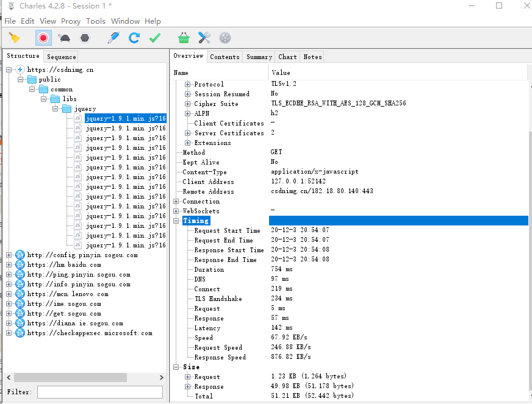Collapse the https://csdnimg.cn host node
The height and width of the screenshot is (404, 532).
tap(9, 70)
